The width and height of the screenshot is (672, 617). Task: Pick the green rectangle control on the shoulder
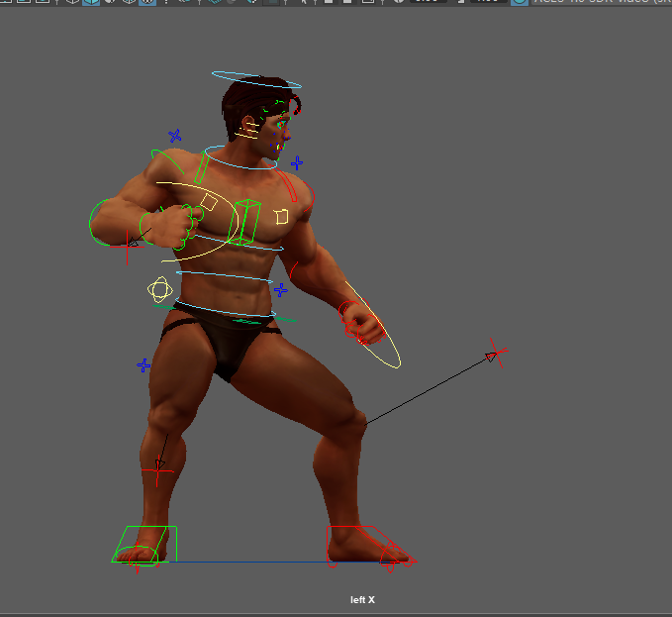[201, 169]
